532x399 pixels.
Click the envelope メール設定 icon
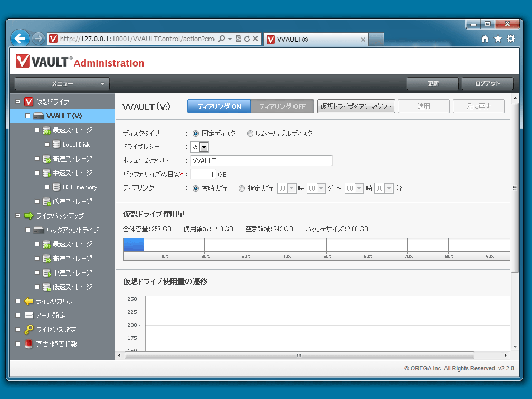29,316
